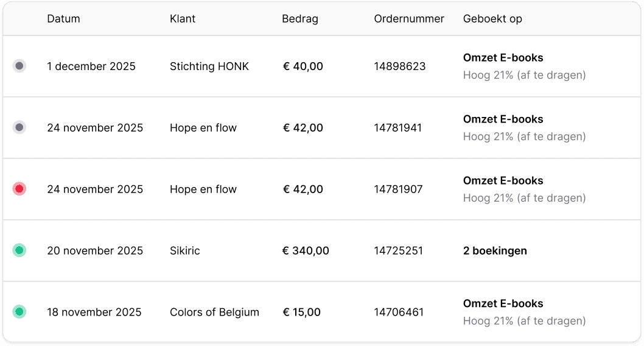Select customer Stichting HONK
644x346 pixels.
pyautogui.click(x=209, y=66)
